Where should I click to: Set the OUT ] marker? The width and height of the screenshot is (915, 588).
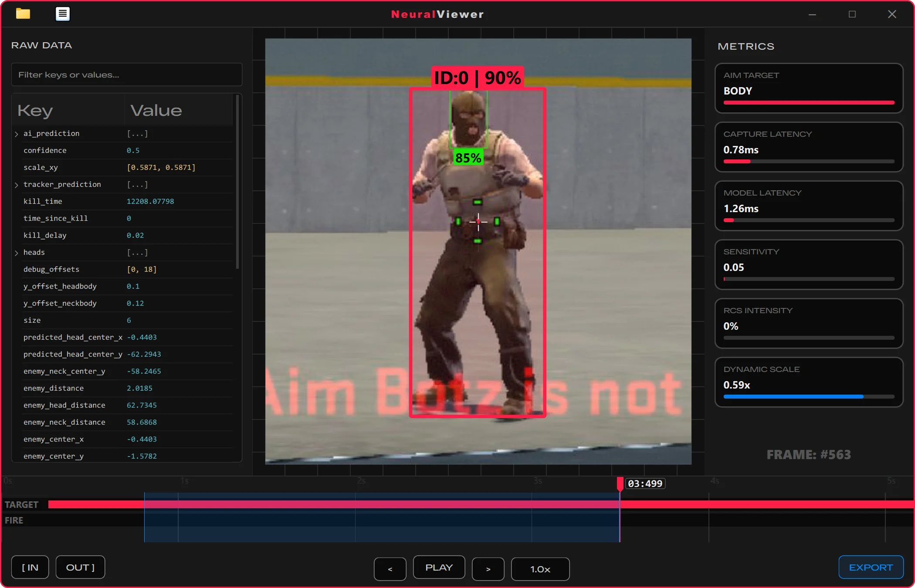pyautogui.click(x=80, y=567)
